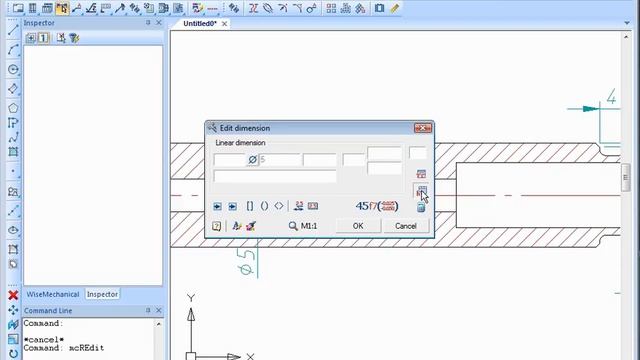Screen dimensions: 640x360
Task: Click the magnifier M1:1 scale button
Action: tap(303, 226)
